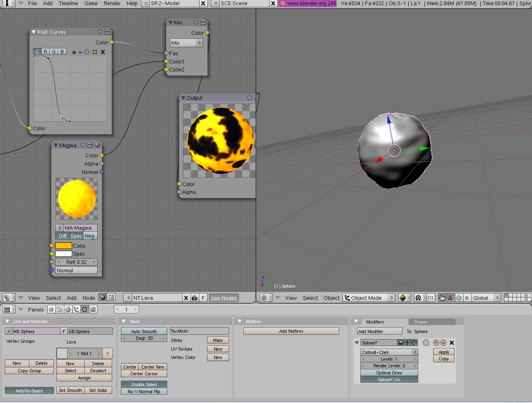Click the Add Multires button
Image resolution: width=532 pixels, height=403 pixels.
coord(291,331)
